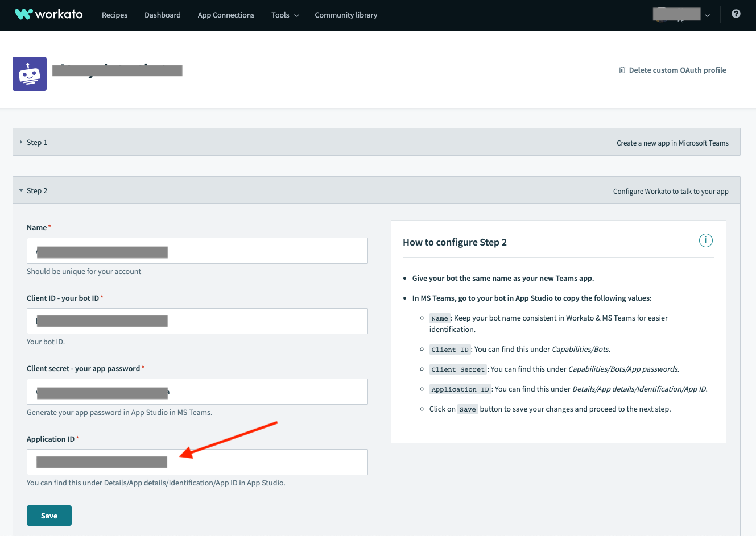This screenshot has width=756, height=536.
Task: Open the account user dropdown
Action: pos(681,15)
